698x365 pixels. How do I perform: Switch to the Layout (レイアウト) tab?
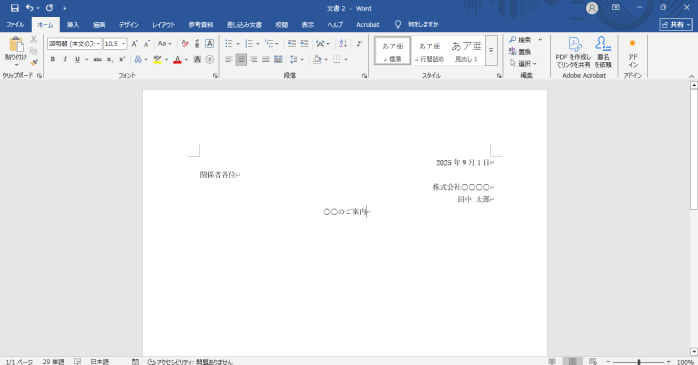pyautogui.click(x=163, y=24)
